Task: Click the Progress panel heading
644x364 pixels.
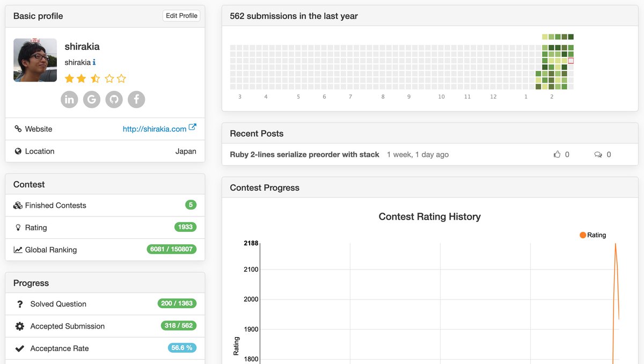Action: point(31,283)
